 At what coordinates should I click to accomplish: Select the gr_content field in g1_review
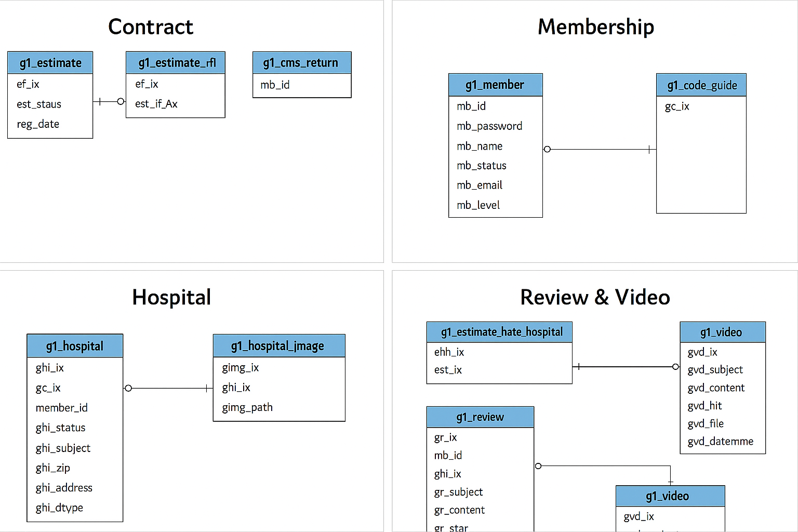coord(459,510)
